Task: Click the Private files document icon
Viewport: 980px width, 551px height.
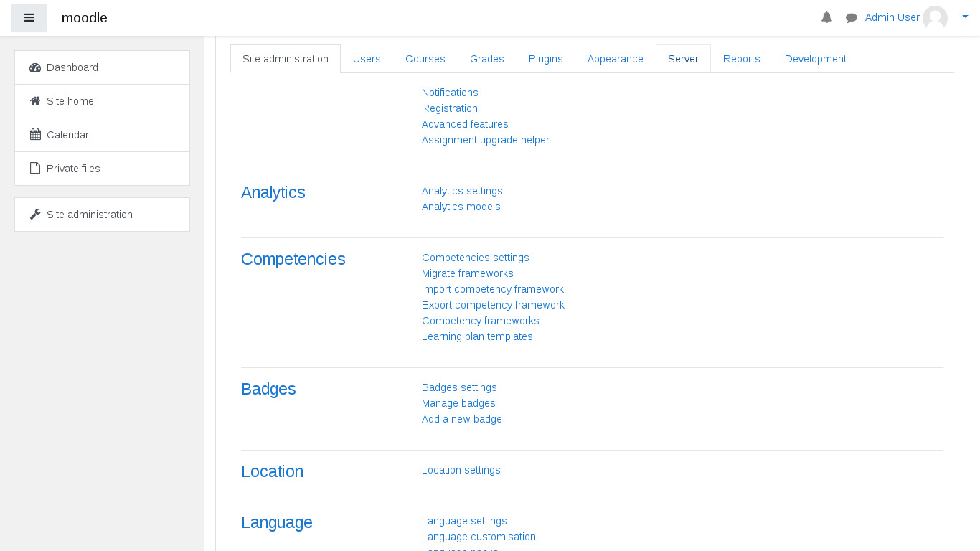Action: pyautogui.click(x=35, y=169)
